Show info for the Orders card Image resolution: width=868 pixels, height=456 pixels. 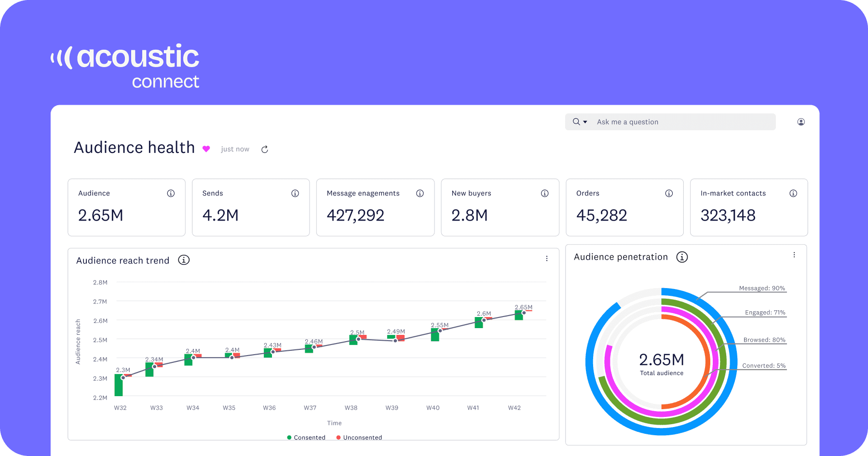(x=669, y=193)
